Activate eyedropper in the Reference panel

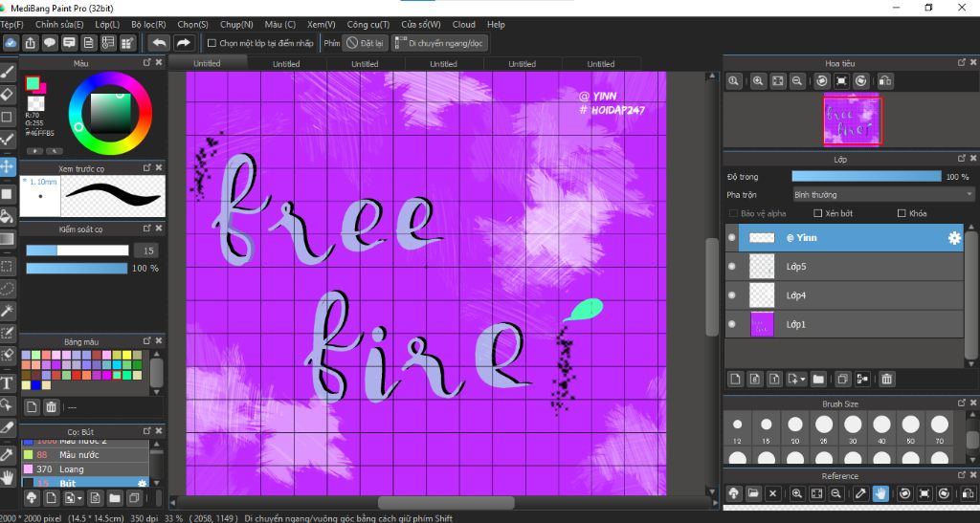click(x=860, y=493)
